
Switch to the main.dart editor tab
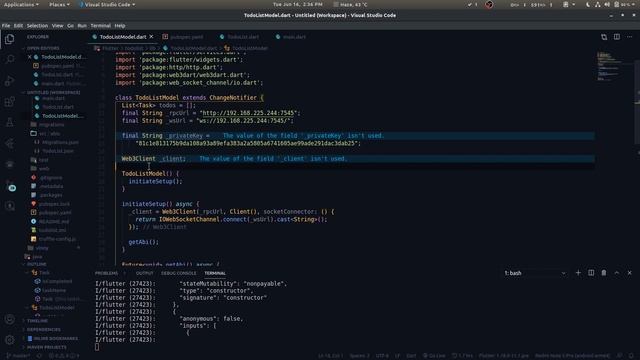pyautogui.click(x=293, y=37)
